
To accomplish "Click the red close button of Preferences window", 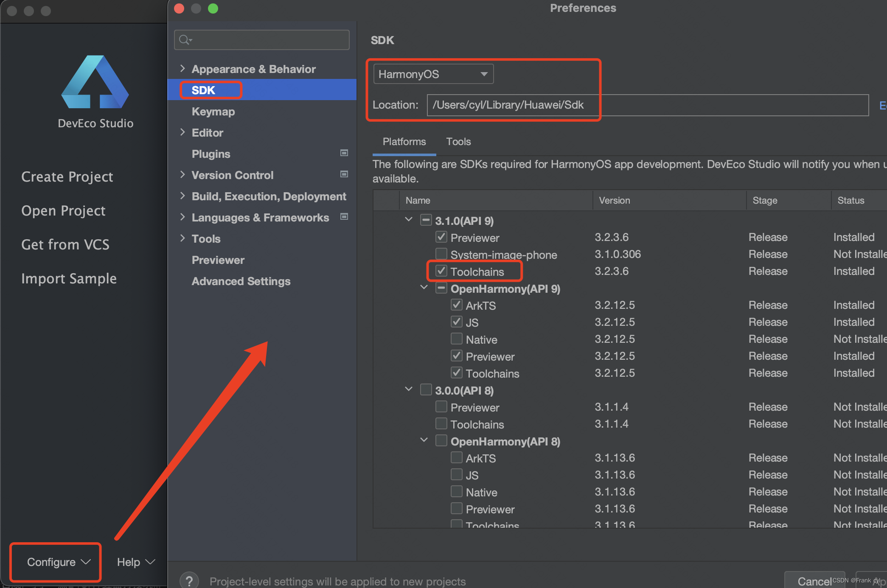I will [179, 8].
